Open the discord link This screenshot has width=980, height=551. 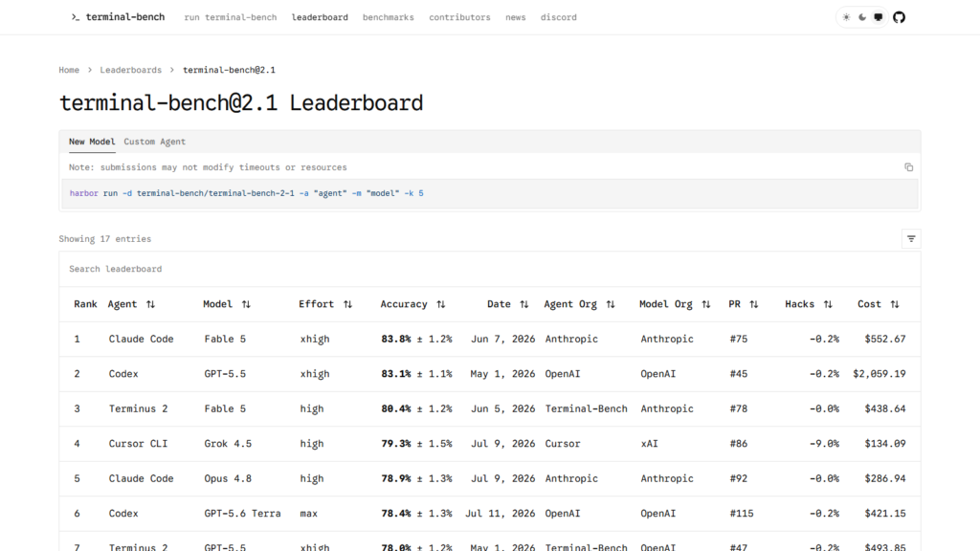pyautogui.click(x=559, y=17)
